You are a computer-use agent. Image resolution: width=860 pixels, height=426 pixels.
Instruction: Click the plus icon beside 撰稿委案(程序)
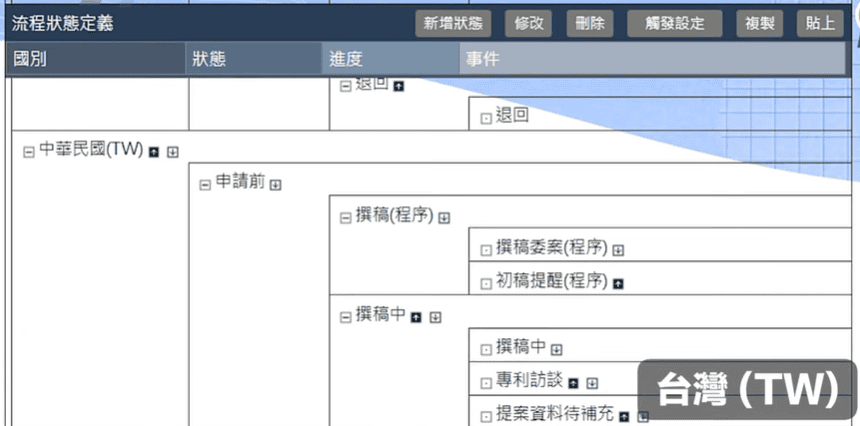coord(618,250)
